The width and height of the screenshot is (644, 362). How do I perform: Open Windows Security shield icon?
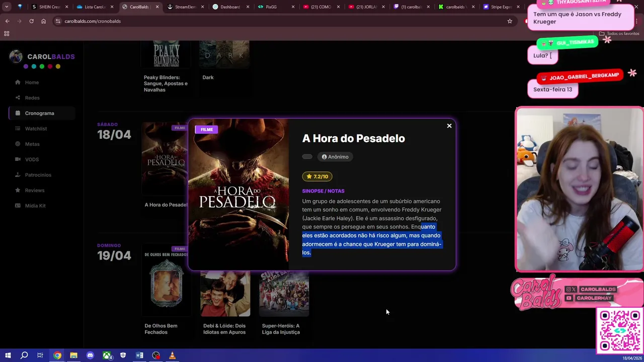pos(123,355)
